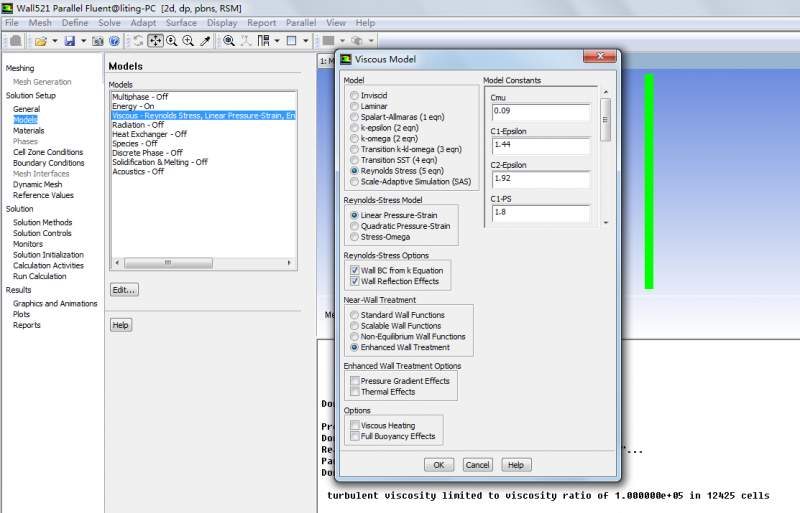This screenshot has width=800, height=513.
Task: Open dropdown next to window layout icon
Action: tap(277, 41)
